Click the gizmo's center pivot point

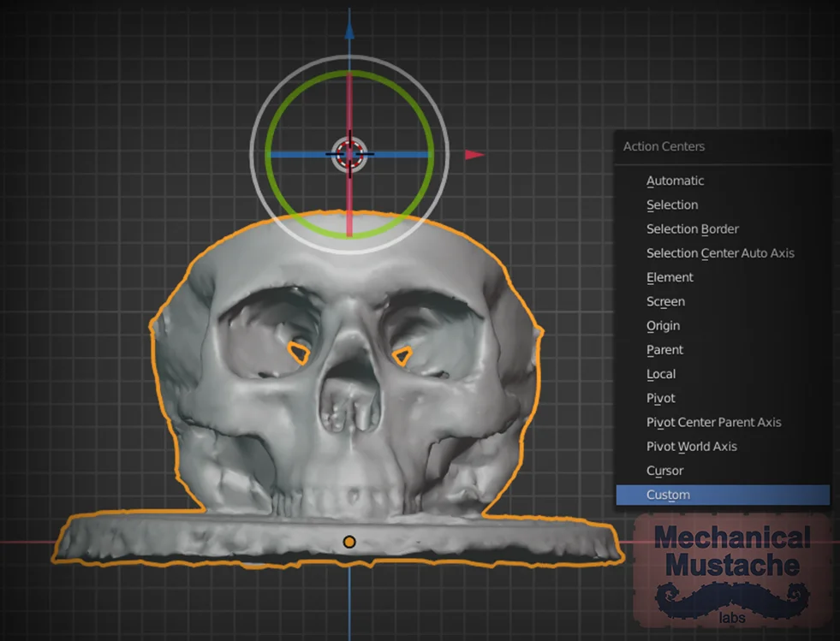pos(349,154)
